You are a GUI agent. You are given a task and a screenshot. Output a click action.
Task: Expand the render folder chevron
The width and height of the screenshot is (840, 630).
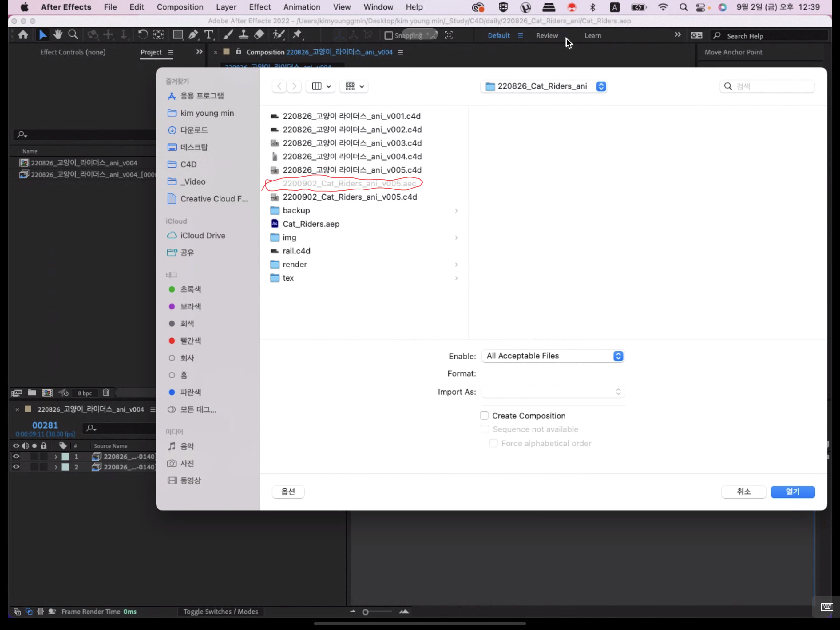click(x=456, y=265)
